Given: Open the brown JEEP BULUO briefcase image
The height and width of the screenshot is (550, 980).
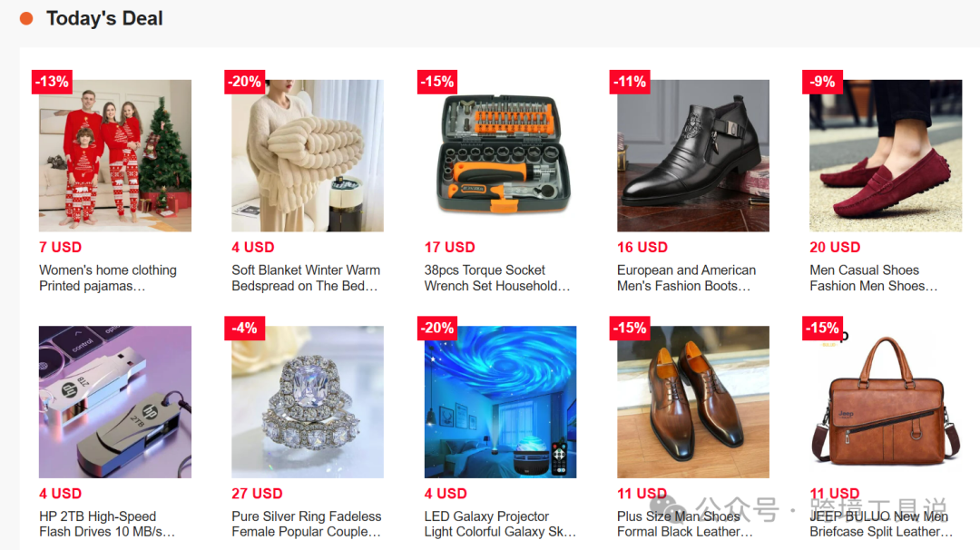Looking at the screenshot, I should (886, 402).
